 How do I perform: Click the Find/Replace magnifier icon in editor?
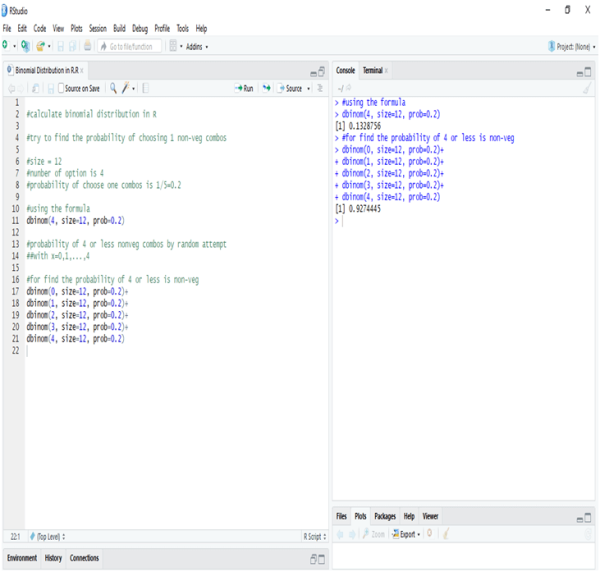[x=113, y=88]
